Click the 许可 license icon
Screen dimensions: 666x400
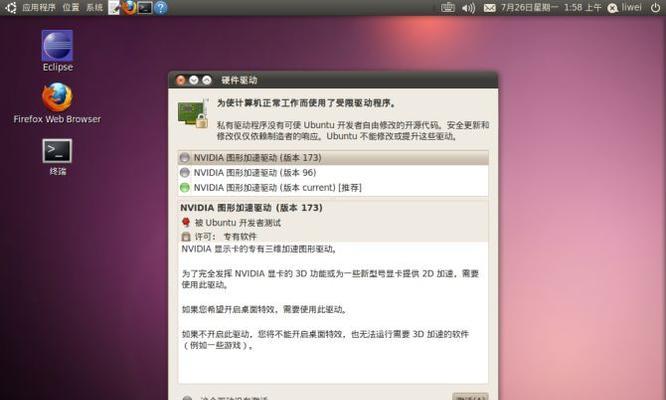(186, 237)
